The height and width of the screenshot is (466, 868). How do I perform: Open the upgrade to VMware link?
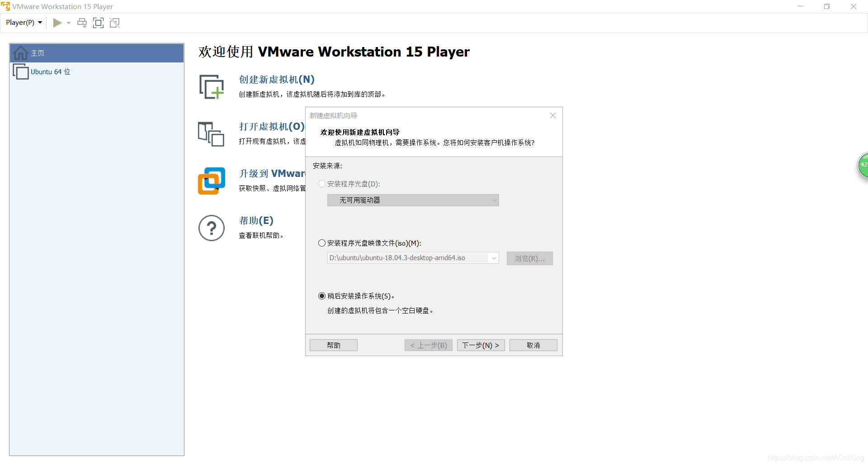coord(272,174)
